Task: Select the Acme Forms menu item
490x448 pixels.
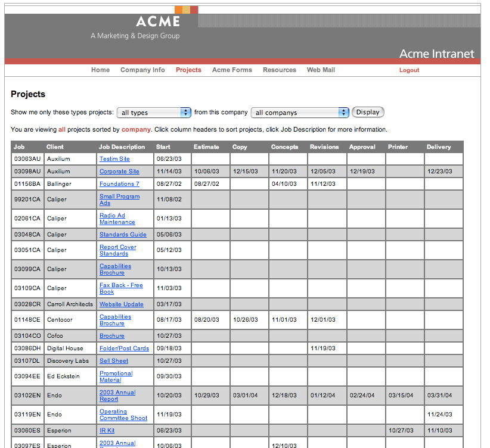Action: (x=232, y=70)
